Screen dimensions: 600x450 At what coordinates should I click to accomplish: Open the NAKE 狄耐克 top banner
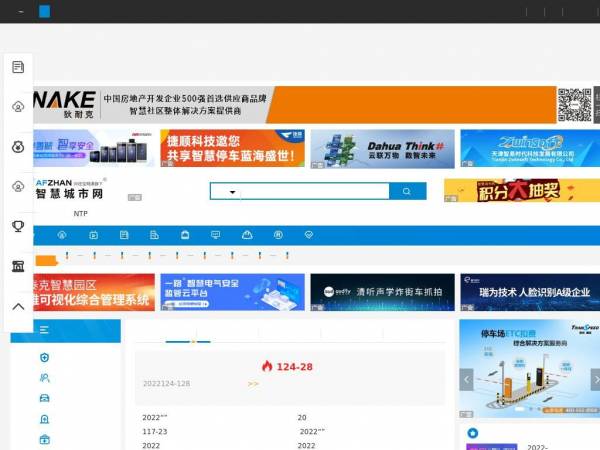(295, 104)
